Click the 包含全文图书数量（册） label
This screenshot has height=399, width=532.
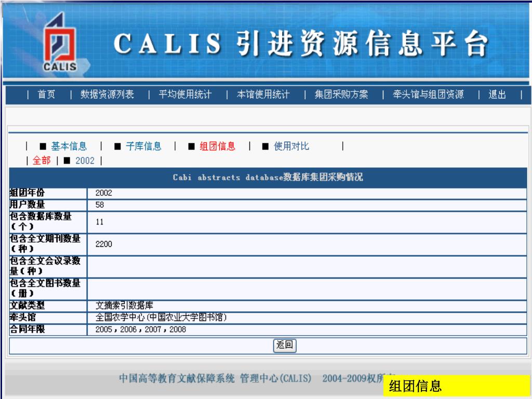pos(45,288)
